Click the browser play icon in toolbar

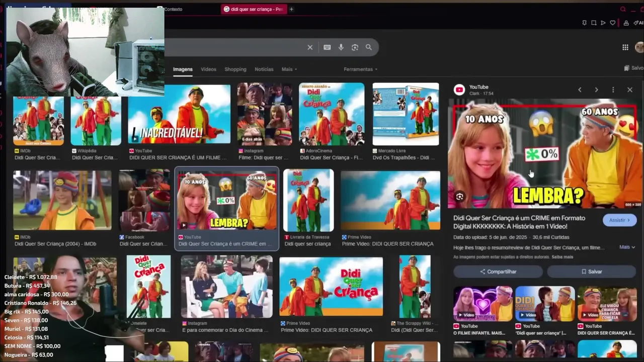click(603, 23)
